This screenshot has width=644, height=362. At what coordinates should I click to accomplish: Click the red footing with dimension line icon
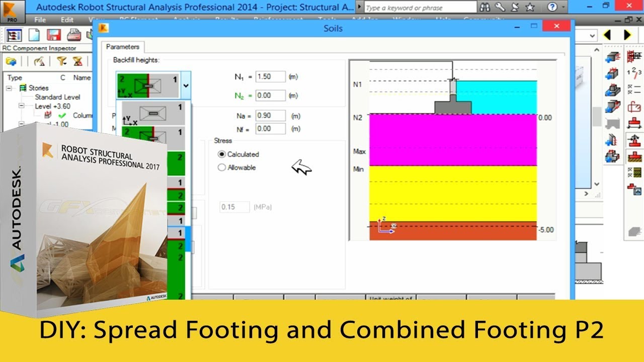[x=634, y=123]
